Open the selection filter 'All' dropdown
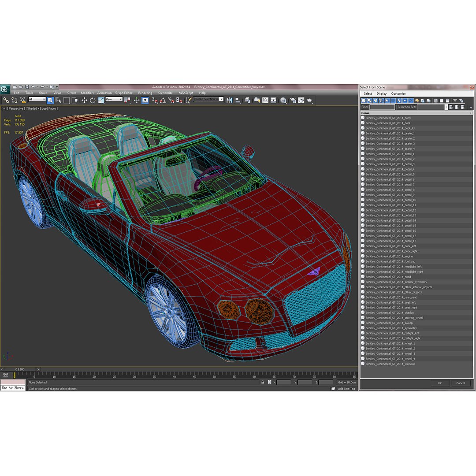This screenshot has height=476, width=476. tap(37, 99)
